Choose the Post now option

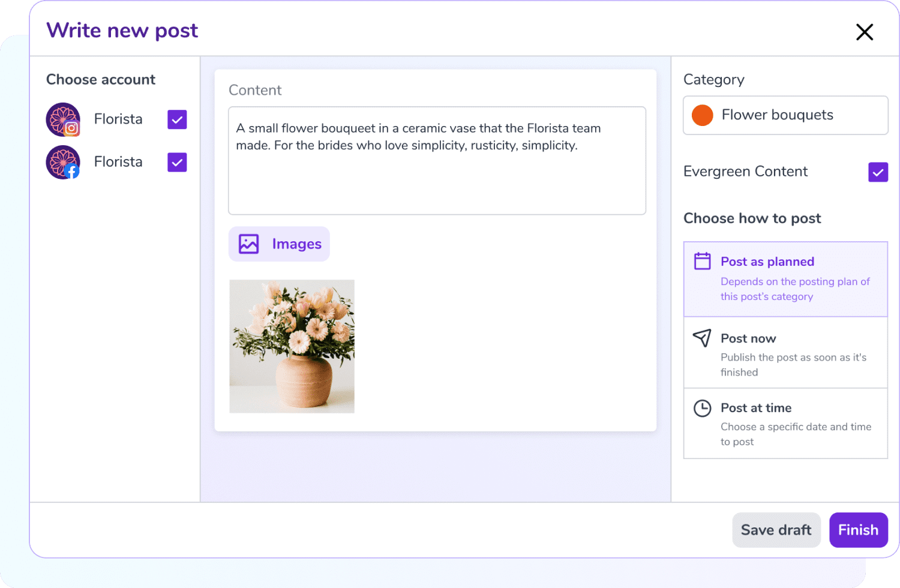coord(785,353)
